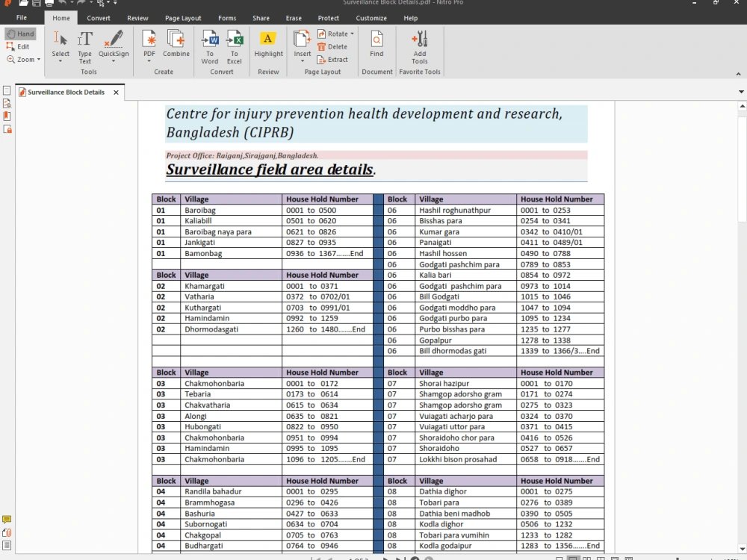Click the 'Khamargati' village cell
The height and width of the screenshot is (560, 747).
(x=231, y=286)
